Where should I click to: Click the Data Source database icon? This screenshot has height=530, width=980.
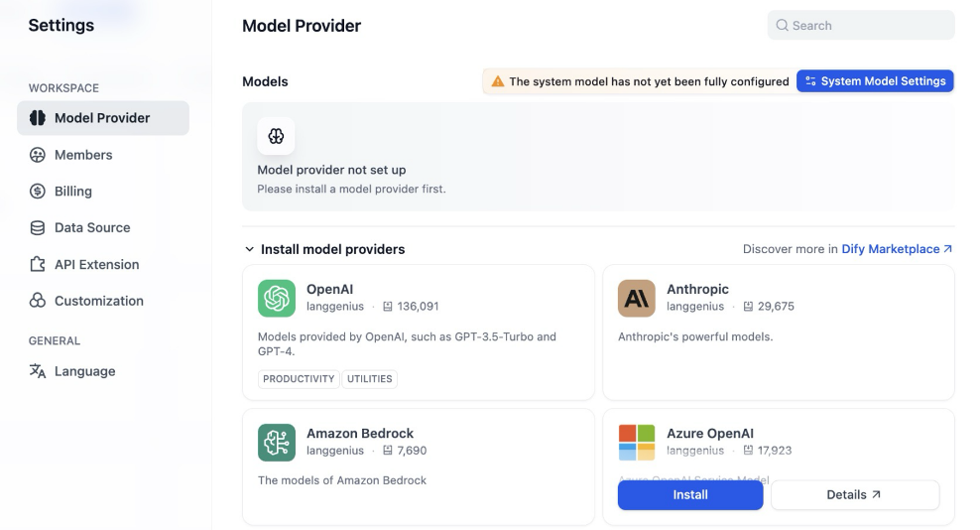tap(38, 227)
